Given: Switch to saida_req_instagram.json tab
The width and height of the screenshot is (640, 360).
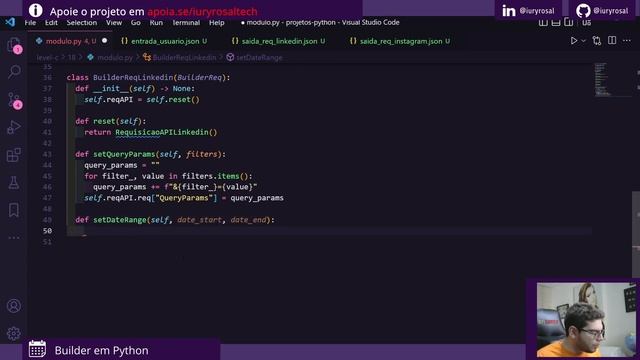Looking at the screenshot, I should [x=400, y=41].
